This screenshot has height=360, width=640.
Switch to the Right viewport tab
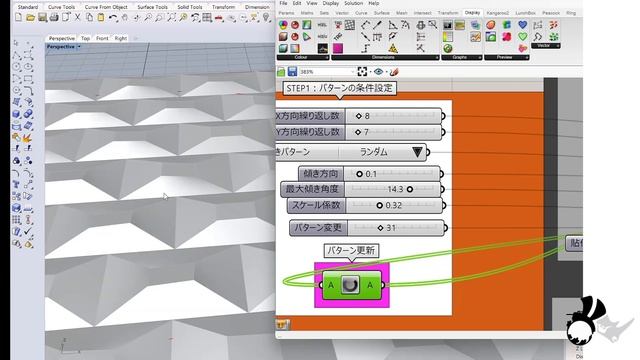pyautogui.click(x=120, y=38)
